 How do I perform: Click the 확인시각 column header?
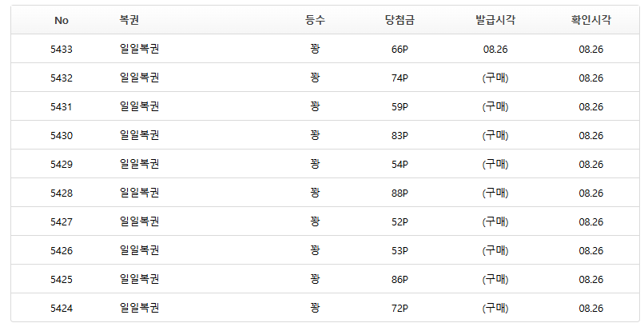tap(591, 20)
